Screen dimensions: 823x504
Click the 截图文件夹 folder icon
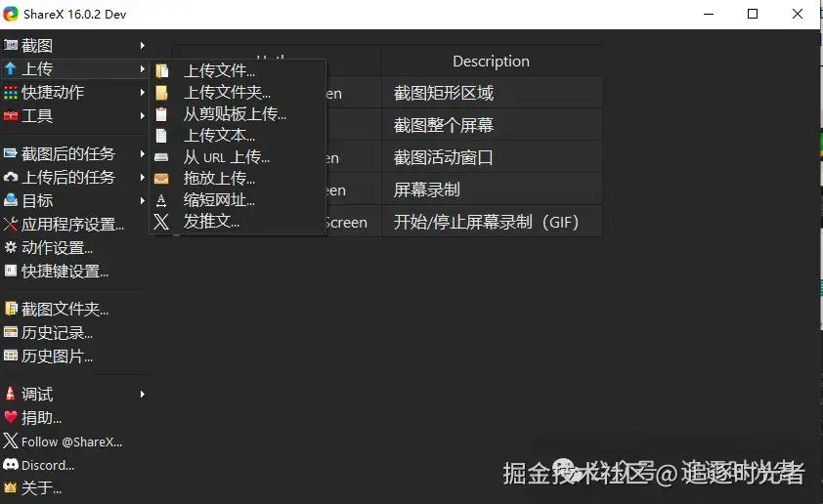[11, 309]
